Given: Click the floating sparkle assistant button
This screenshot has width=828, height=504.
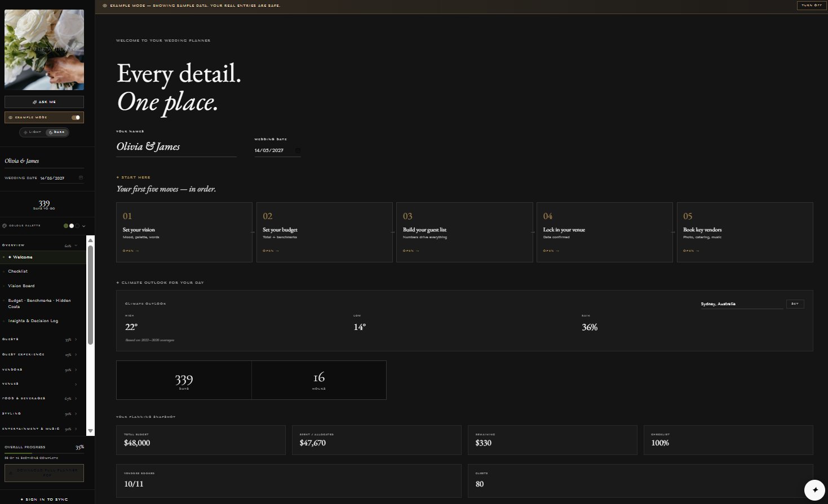Looking at the screenshot, I should (814, 490).
